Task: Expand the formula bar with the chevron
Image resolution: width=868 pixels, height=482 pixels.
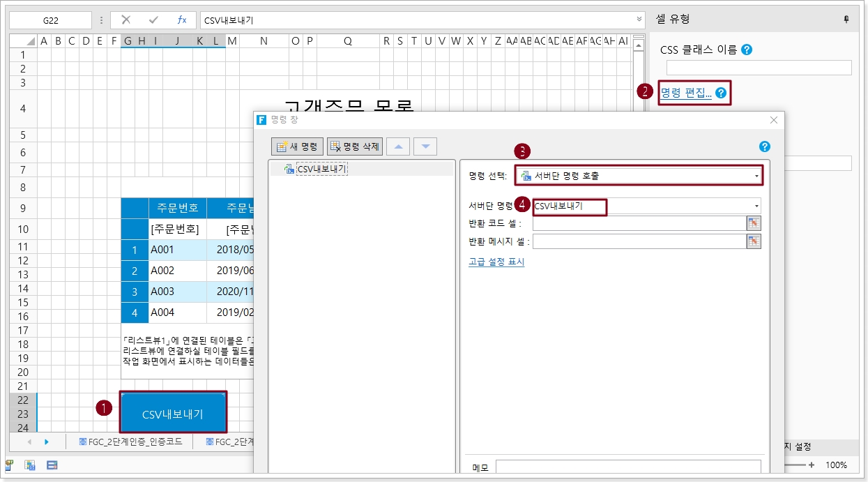Action: click(639, 20)
